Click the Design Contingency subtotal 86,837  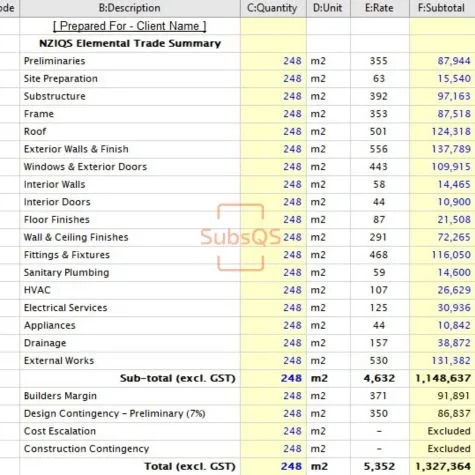tap(454, 414)
